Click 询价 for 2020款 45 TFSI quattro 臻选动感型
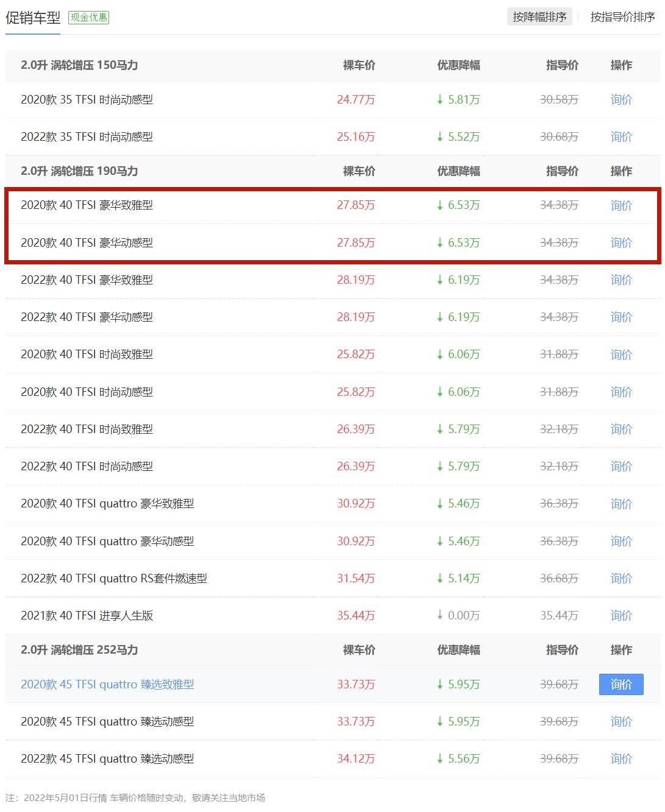This screenshot has width=665, height=812. point(621,722)
